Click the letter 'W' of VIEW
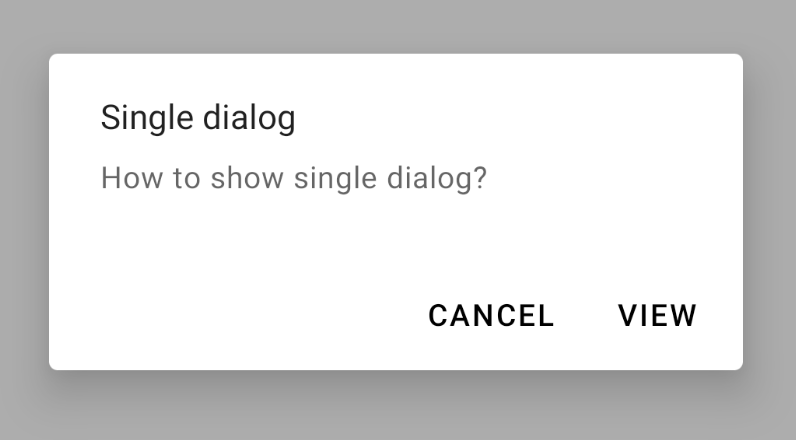 [x=682, y=316]
